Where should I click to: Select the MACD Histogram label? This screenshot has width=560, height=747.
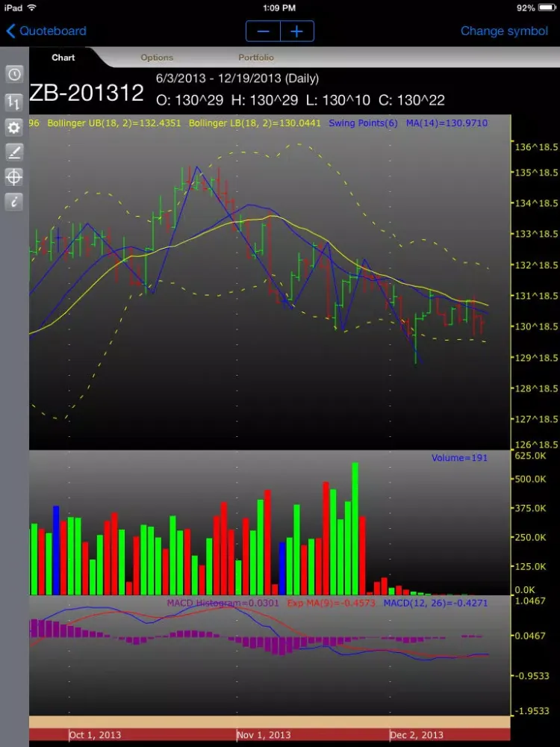pyautogui.click(x=223, y=603)
